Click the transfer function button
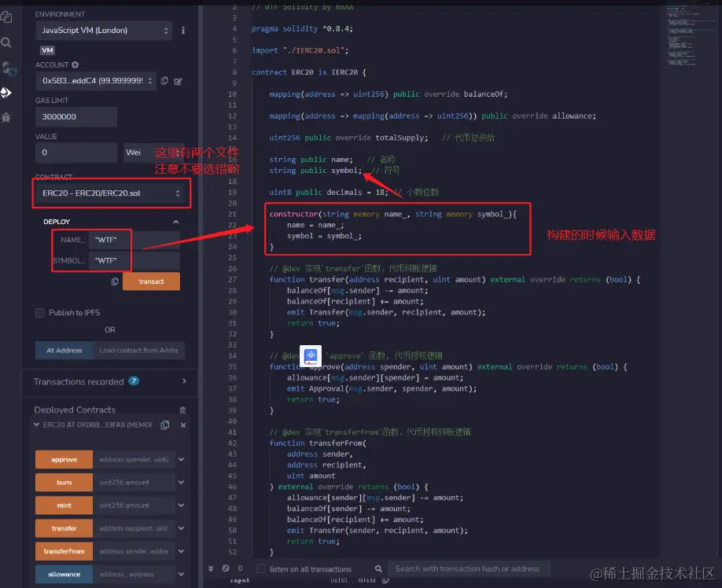This screenshot has height=588, width=722. pos(64,528)
